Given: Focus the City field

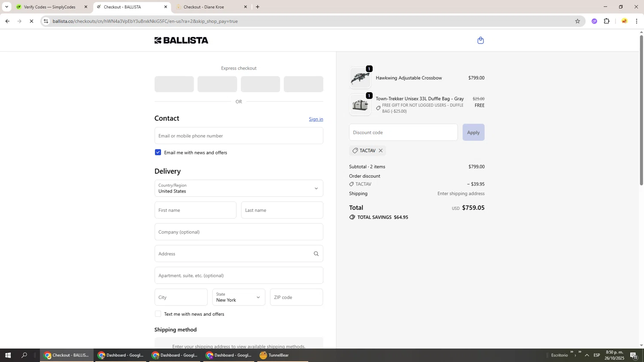Looking at the screenshot, I should click(x=181, y=297).
